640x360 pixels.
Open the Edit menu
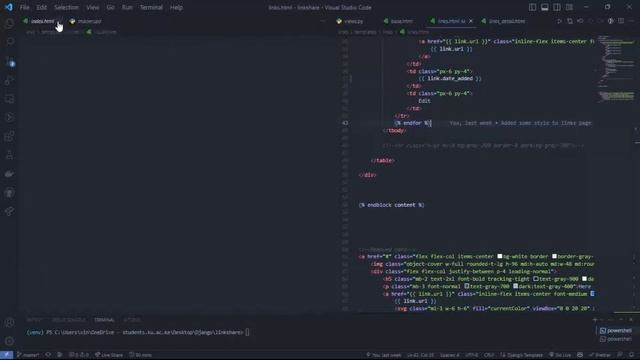41,7
